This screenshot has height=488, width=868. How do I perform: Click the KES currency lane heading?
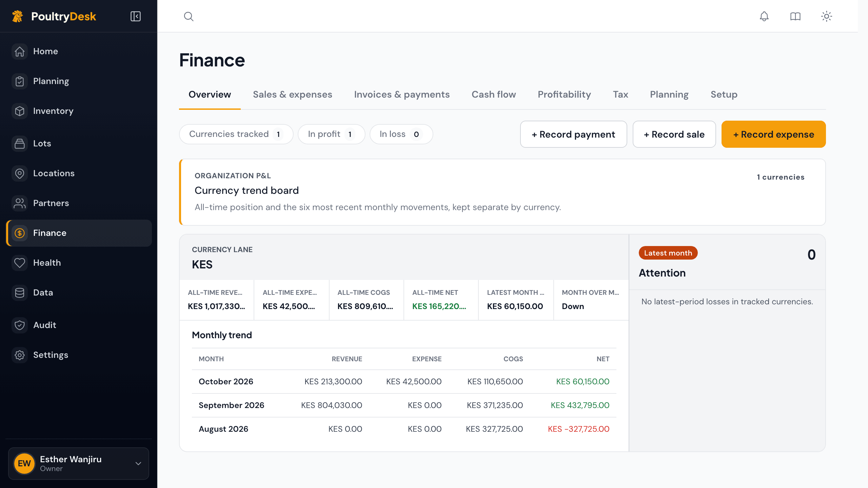202,265
